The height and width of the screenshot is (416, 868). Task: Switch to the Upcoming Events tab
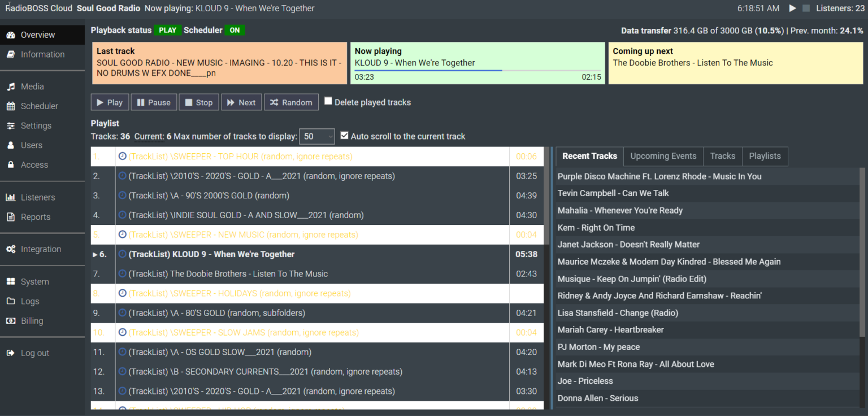click(x=663, y=156)
